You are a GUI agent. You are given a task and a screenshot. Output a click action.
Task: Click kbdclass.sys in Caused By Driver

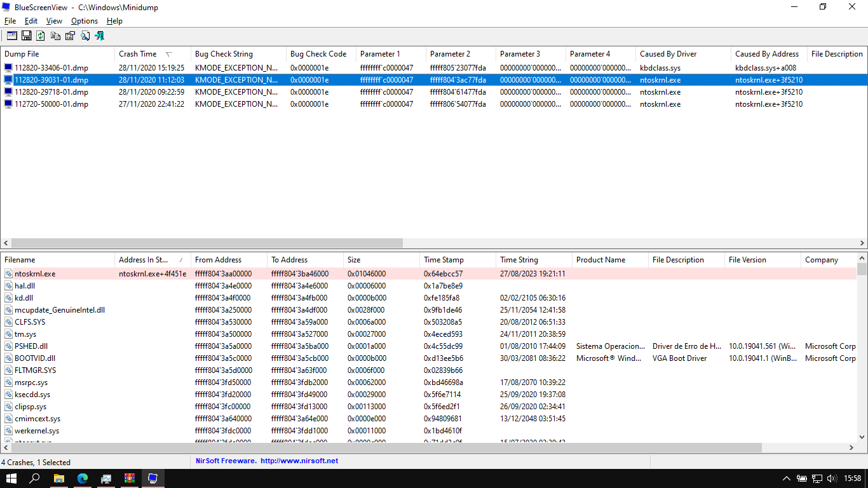(660, 67)
